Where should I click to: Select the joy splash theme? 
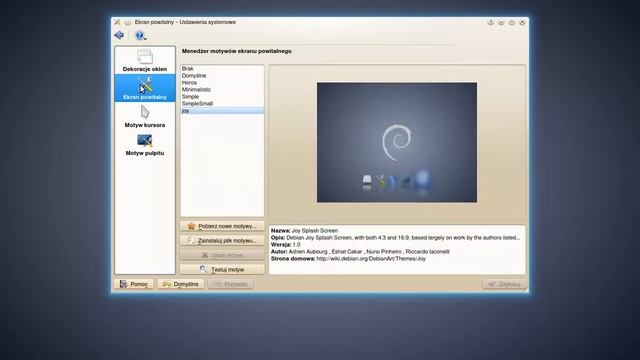click(x=222, y=111)
